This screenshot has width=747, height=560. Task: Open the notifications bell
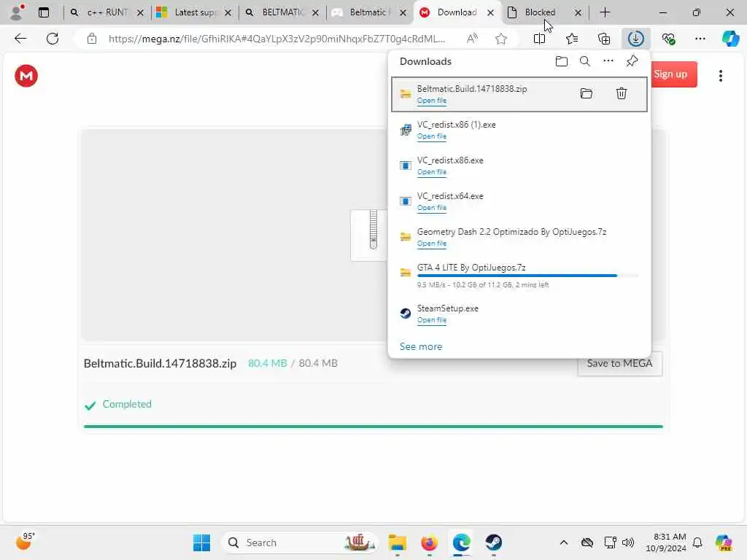point(697,542)
